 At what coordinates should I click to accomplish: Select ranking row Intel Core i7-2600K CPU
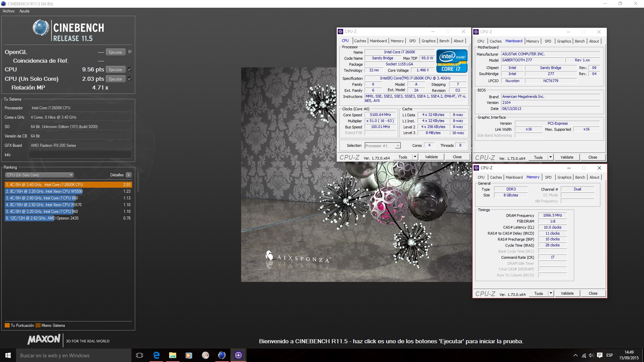point(68,185)
